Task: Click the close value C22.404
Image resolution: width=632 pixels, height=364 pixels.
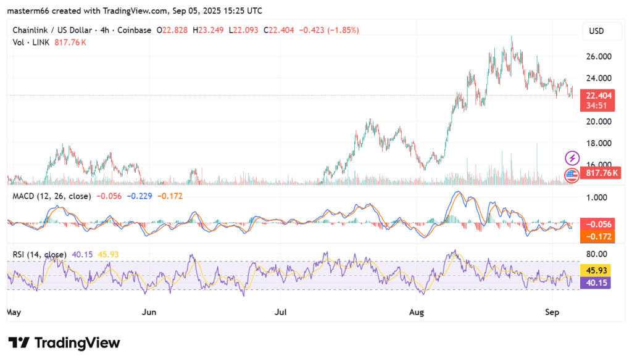Action: (279, 30)
